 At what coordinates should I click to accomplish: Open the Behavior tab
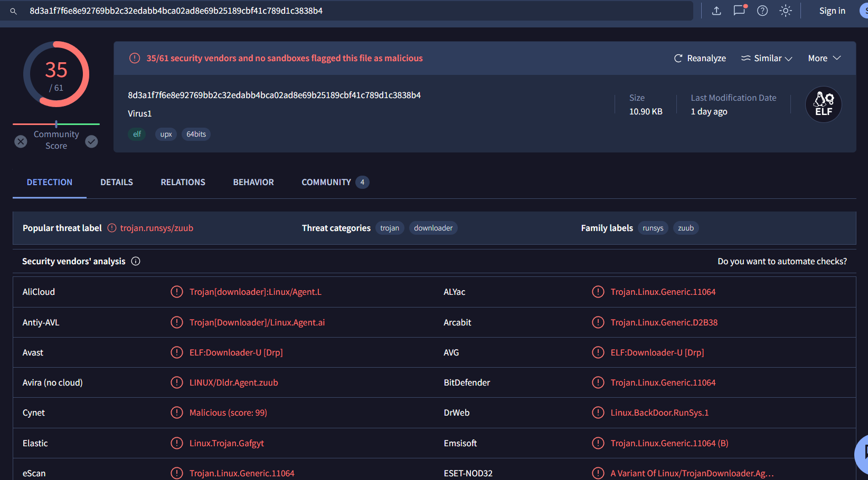(253, 182)
